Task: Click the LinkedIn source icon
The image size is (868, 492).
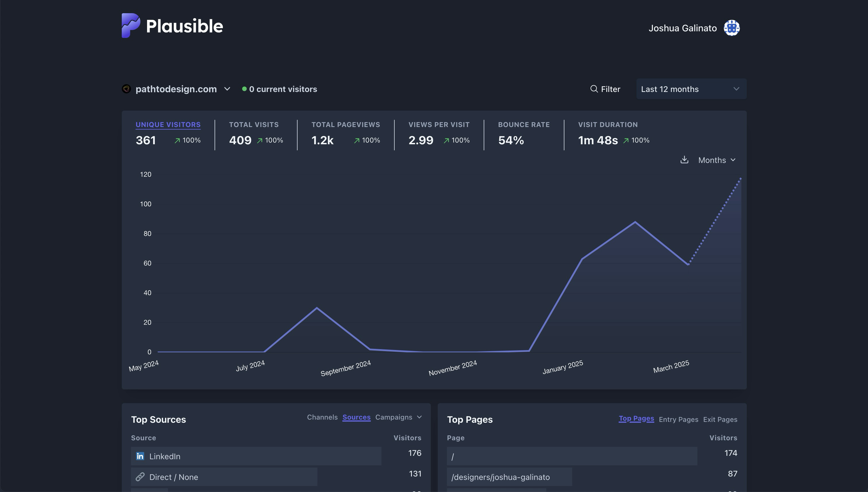Action: (x=140, y=456)
